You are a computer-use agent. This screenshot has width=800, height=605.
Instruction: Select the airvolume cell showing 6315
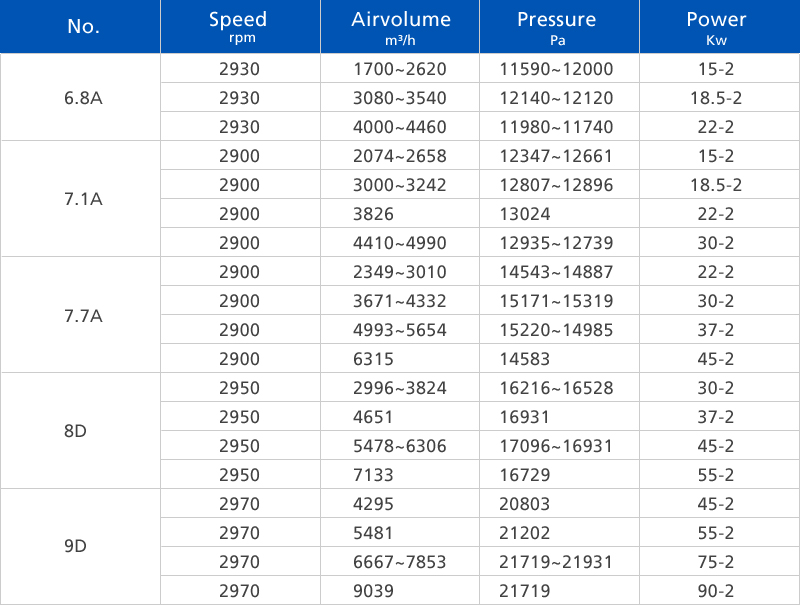coord(376,359)
